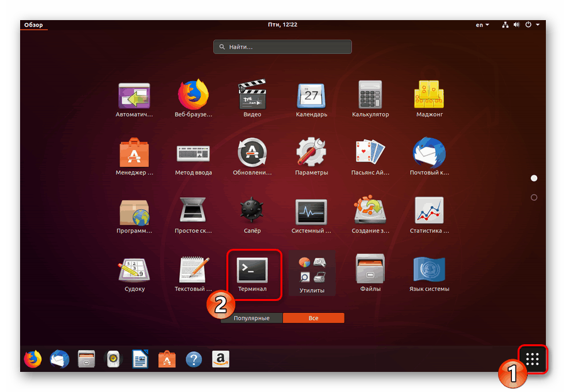566x392 pixels.
Task: Open Ubuntu Software from the dock
Action: click(167, 359)
